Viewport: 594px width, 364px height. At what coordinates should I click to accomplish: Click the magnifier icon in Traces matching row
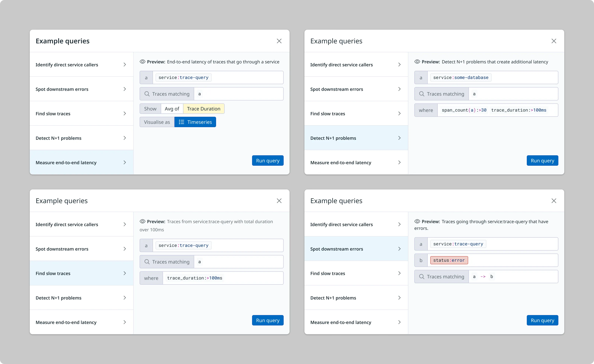[x=147, y=94]
